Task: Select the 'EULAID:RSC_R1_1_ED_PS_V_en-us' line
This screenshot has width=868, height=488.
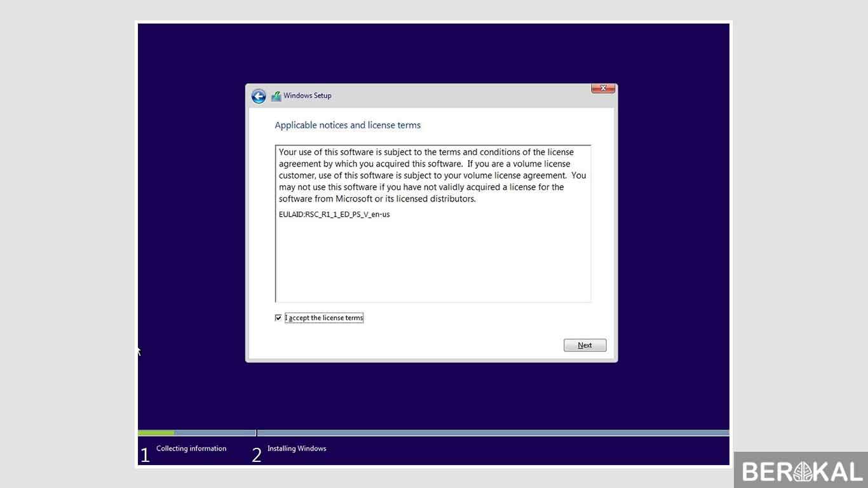Action: 334,214
